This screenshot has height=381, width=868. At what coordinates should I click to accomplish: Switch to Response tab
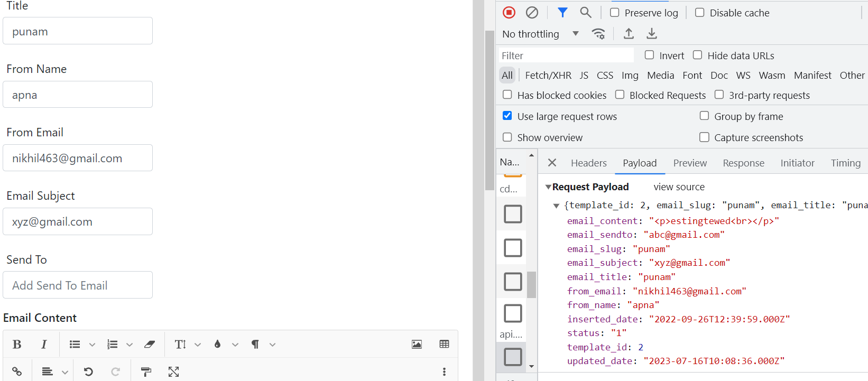point(744,163)
